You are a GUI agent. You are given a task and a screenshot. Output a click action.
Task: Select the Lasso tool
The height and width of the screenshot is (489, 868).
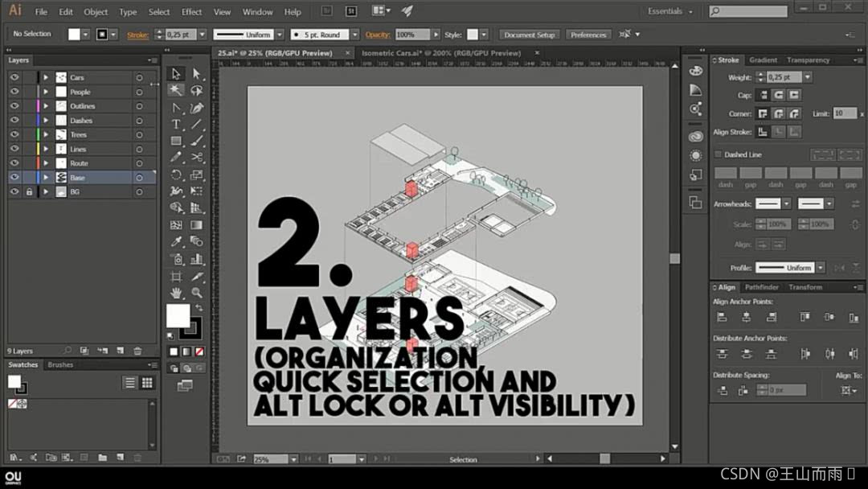(197, 90)
